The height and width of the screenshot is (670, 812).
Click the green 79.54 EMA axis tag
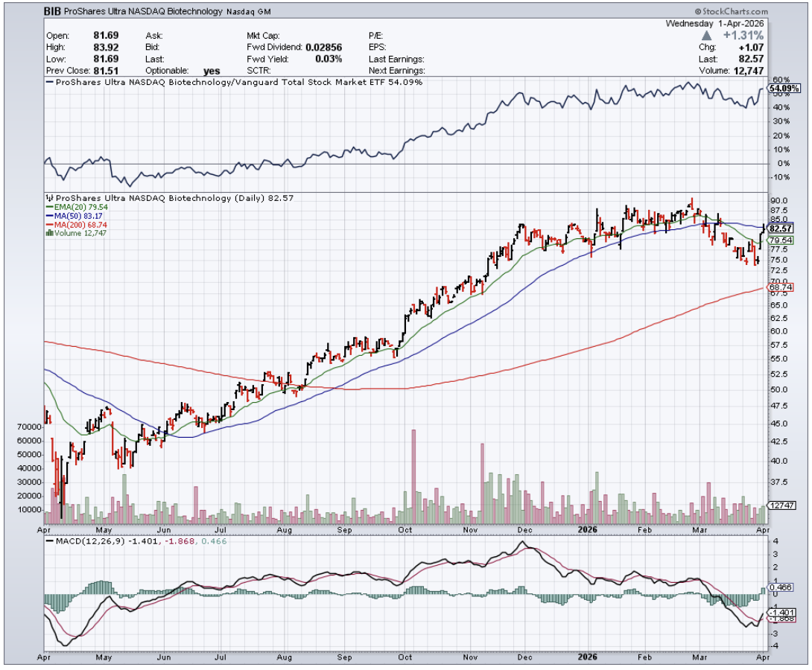click(781, 240)
